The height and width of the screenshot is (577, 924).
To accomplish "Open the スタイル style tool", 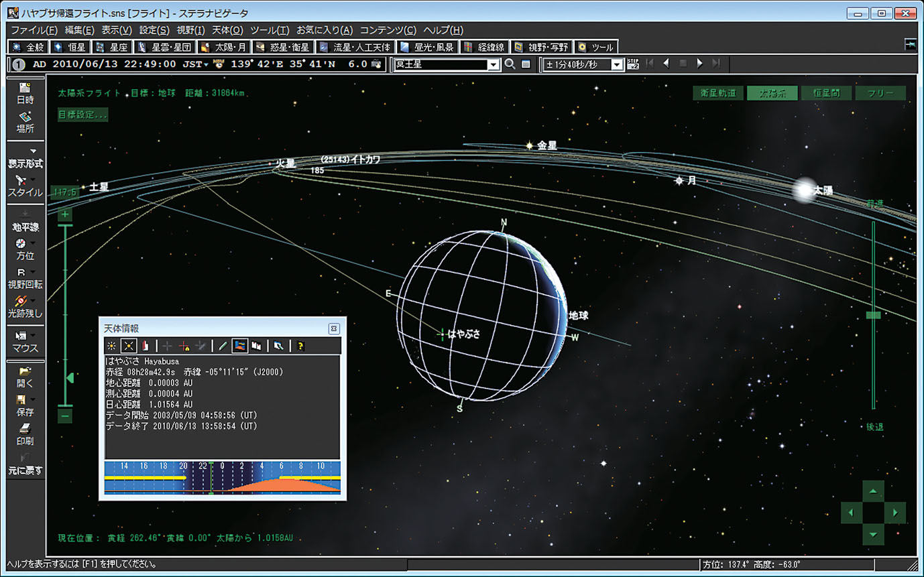I will [25, 186].
